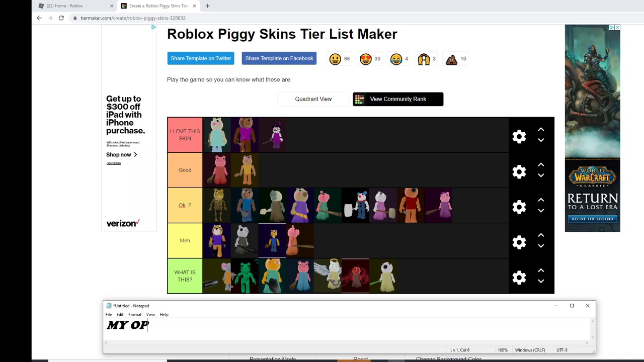Minimize the Notepad window
This screenshot has height=362, width=644.
[x=556, y=306]
